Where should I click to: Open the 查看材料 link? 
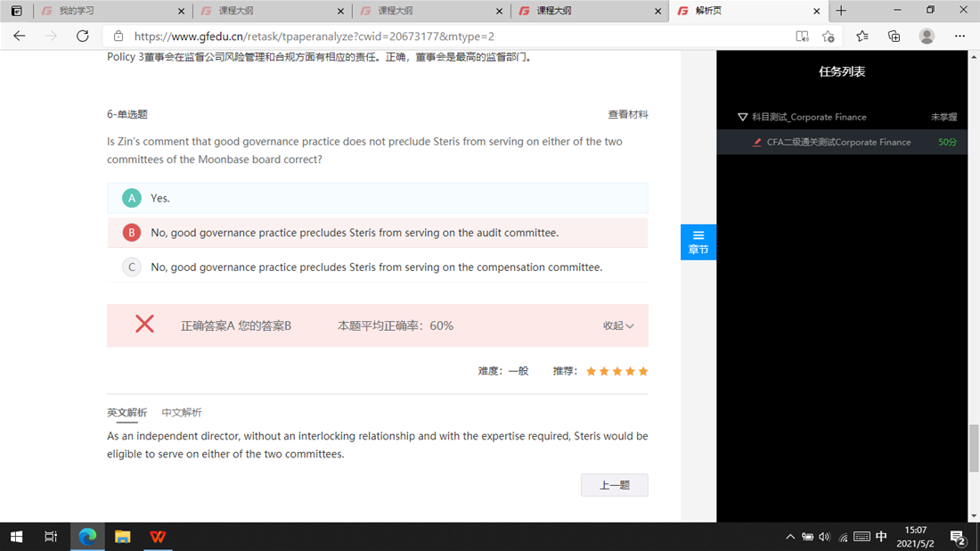(x=628, y=114)
